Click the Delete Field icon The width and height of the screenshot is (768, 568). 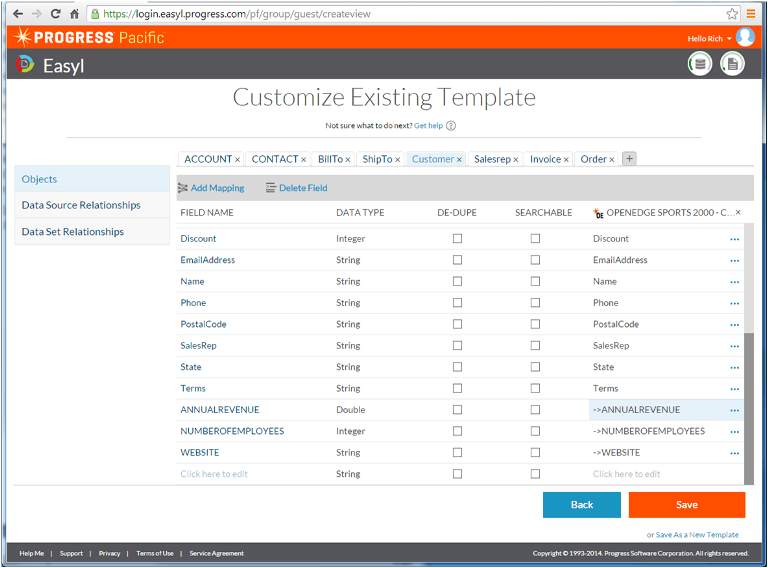[271, 188]
